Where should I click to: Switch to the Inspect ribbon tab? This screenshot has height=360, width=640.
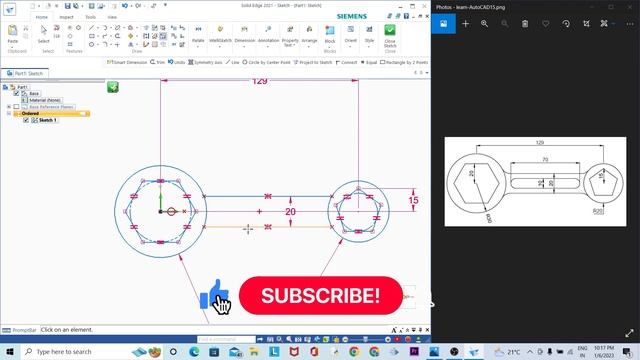point(66,17)
